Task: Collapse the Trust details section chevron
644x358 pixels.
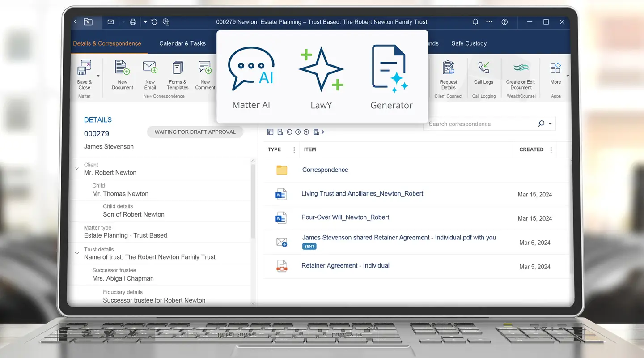Action: coord(77,253)
